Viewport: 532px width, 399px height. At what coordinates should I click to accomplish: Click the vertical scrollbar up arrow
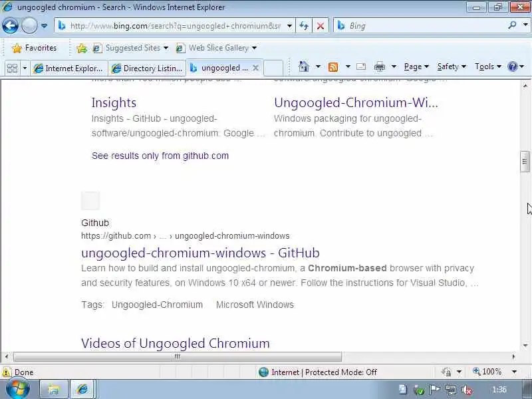(525, 85)
